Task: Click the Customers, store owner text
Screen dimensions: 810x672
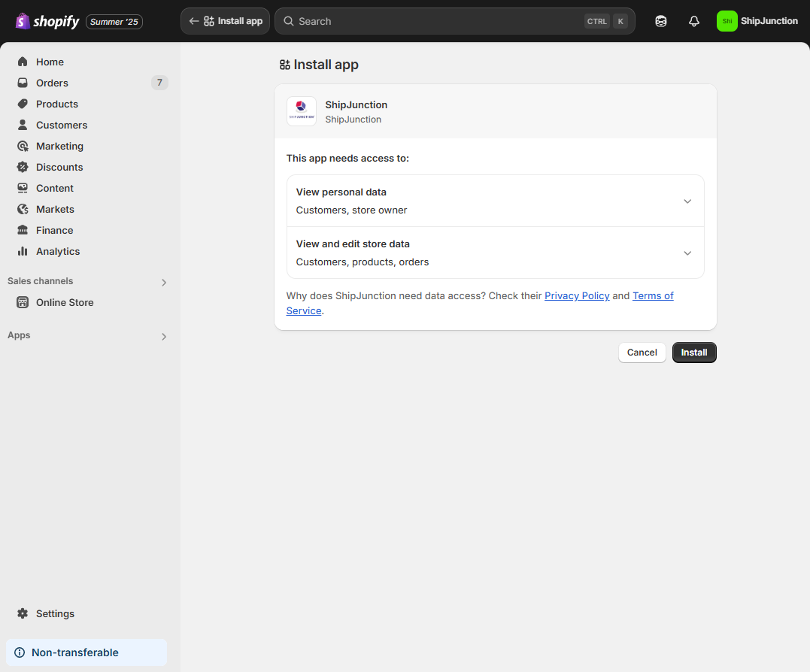Action: [x=351, y=210]
